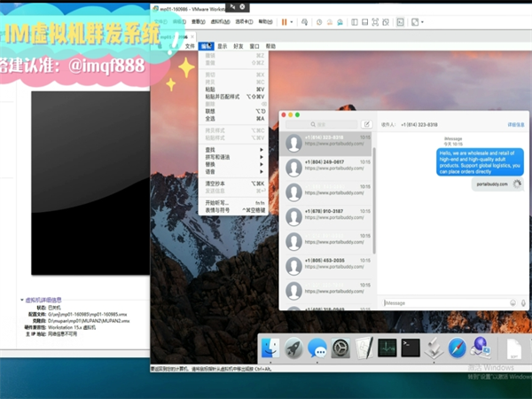Click the emoji picker in message field
The image size is (532, 399).
point(512,302)
